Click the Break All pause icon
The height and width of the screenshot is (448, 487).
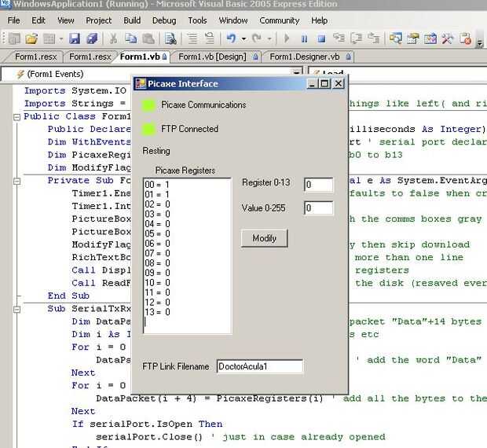304,38
